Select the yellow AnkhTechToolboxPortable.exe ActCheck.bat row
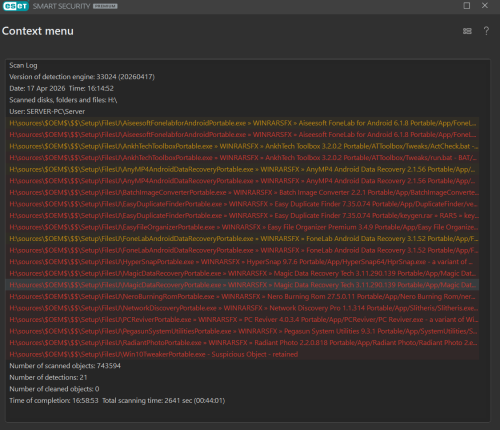Viewport: 500px width, 430px height. pyautogui.click(x=242, y=146)
